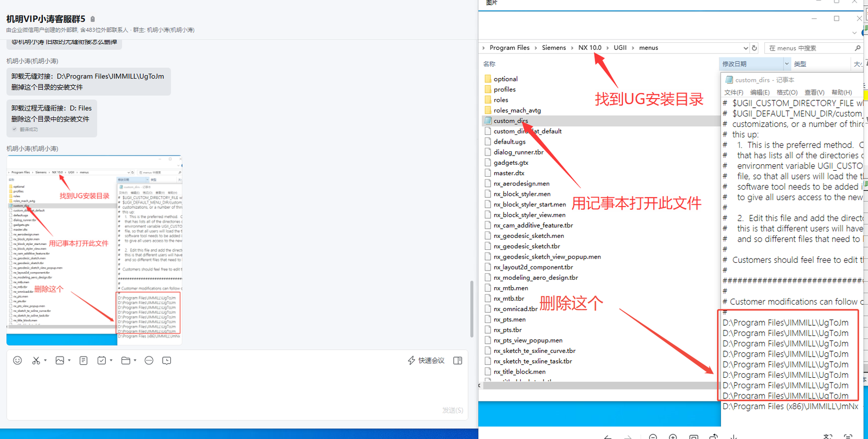Open Notepad 编辑(E) menu in the picture

[x=759, y=92]
